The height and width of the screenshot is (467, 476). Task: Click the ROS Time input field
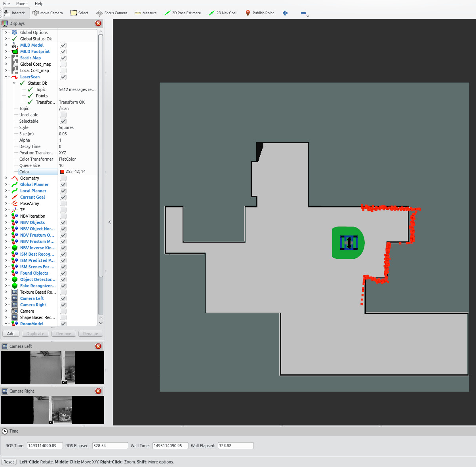(44, 446)
